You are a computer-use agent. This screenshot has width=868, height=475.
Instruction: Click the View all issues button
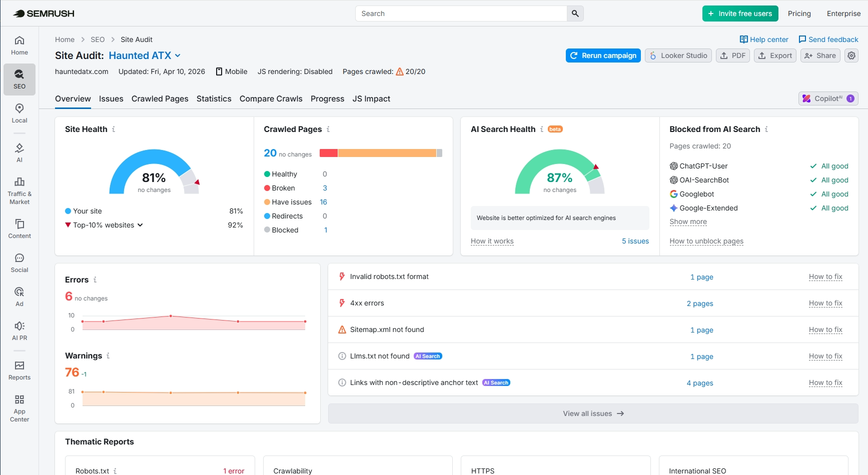(x=593, y=413)
